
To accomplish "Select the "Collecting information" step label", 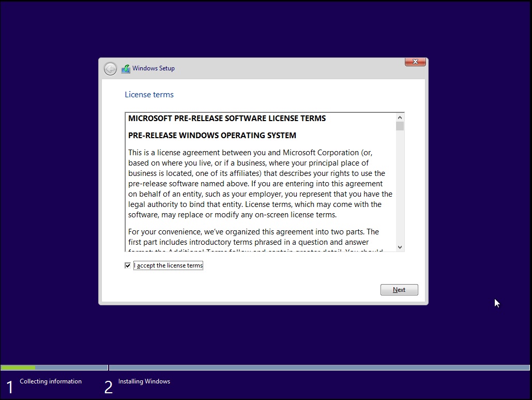I will tap(51, 381).
